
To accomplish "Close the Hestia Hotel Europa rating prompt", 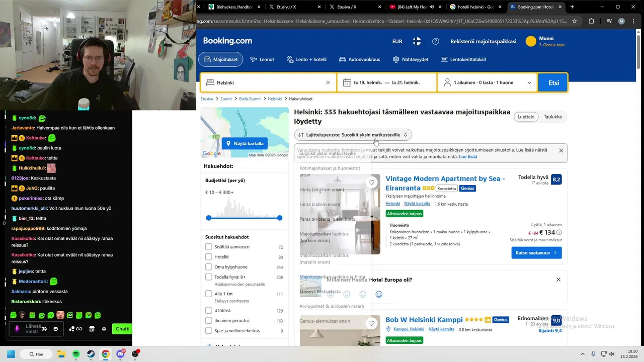I will click(x=558, y=280).
